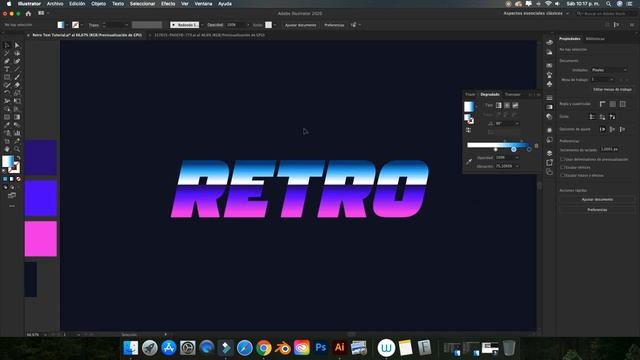Open gradient Ubicación dropdown
The image size is (640, 360).
coord(517,166)
